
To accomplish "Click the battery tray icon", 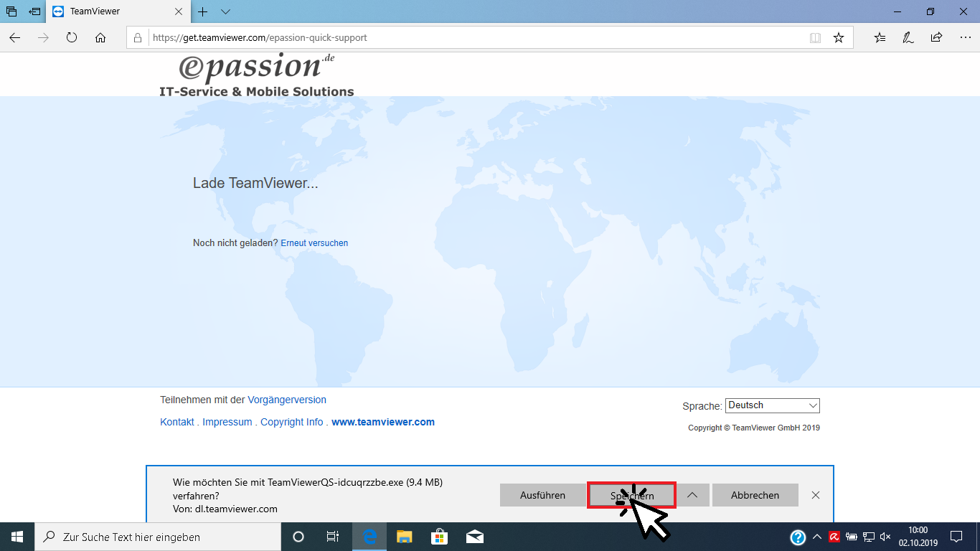I will tap(852, 537).
